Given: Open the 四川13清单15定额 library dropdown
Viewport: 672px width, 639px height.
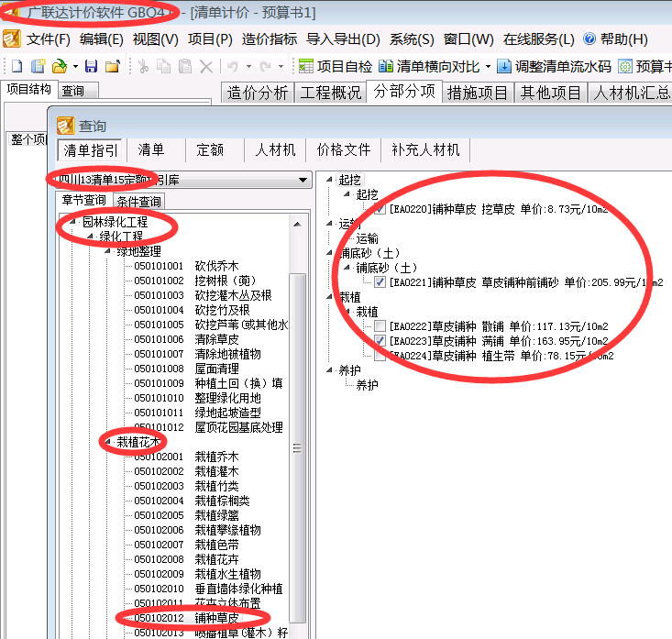Looking at the screenshot, I should point(303,180).
